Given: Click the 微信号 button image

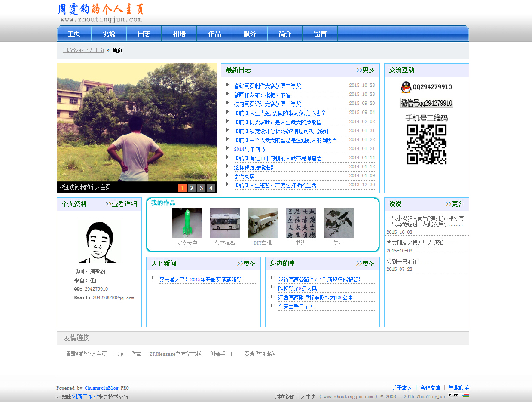Looking at the screenshot, I should 426,103.
